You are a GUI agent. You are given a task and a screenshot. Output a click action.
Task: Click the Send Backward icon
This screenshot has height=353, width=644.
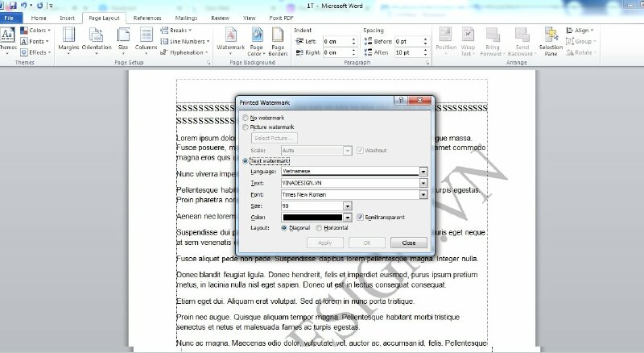[x=522, y=40]
